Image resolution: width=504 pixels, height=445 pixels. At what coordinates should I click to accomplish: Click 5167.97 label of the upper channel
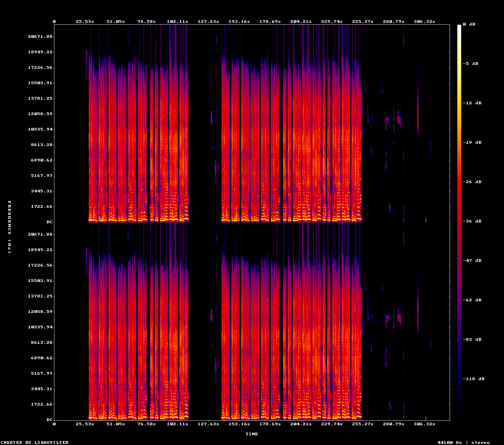tap(42, 176)
